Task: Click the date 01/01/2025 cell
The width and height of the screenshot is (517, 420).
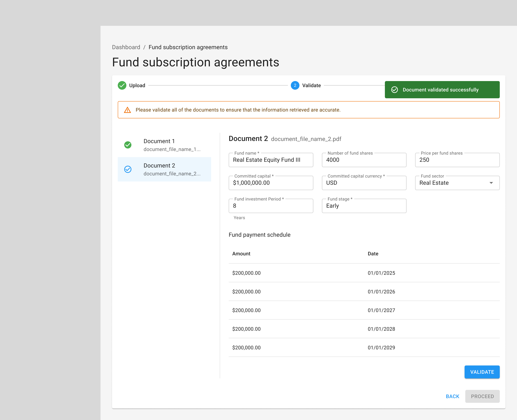Action: click(x=381, y=273)
